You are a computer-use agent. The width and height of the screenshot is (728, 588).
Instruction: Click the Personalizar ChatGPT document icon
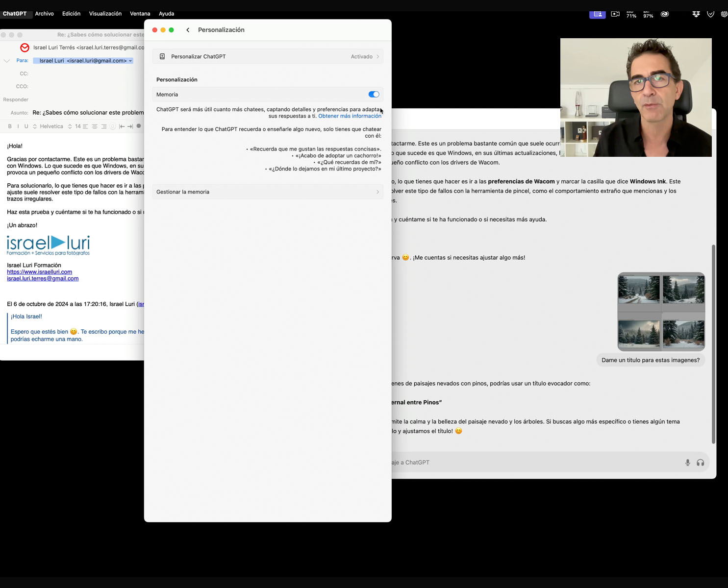point(162,56)
